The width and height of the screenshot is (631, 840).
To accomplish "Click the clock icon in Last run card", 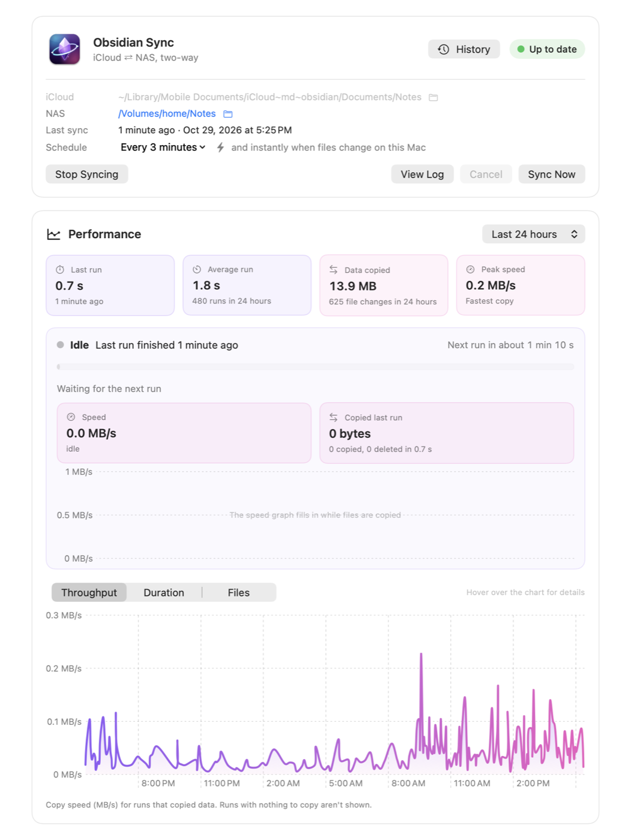I will [x=60, y=270].
